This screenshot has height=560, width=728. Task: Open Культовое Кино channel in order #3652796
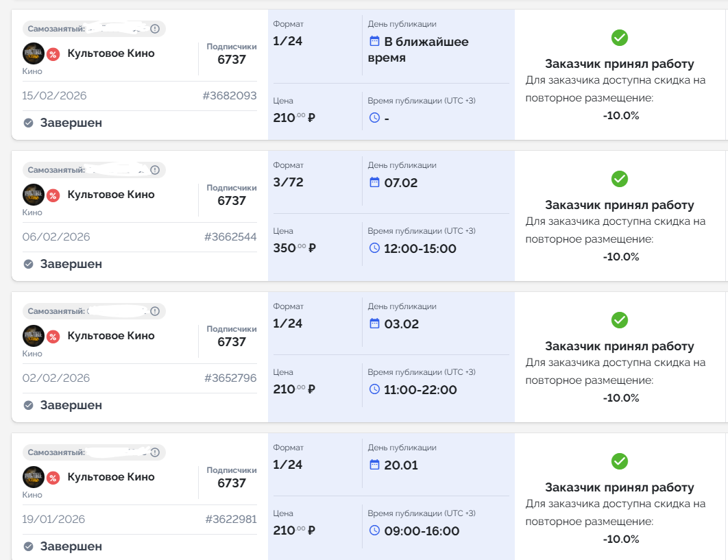pos(111,336)
